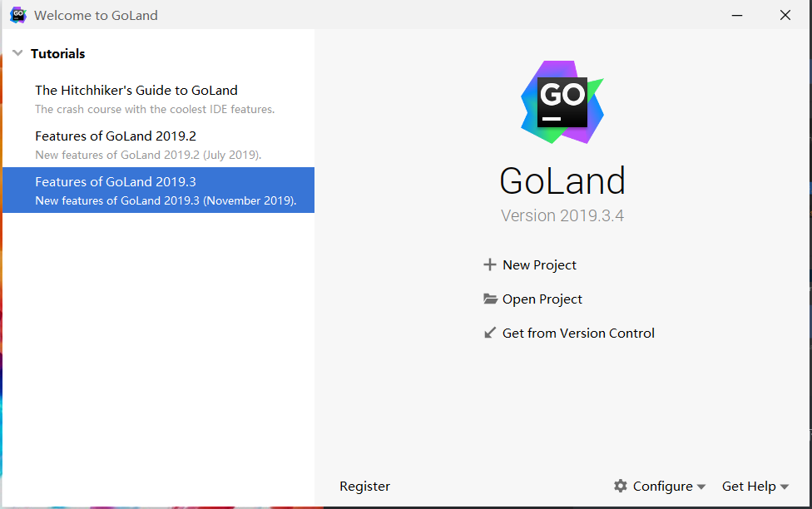
Task: Click the 'Version 2019.3.4' text
Action: pyautogui.click(x=562, y=215)
